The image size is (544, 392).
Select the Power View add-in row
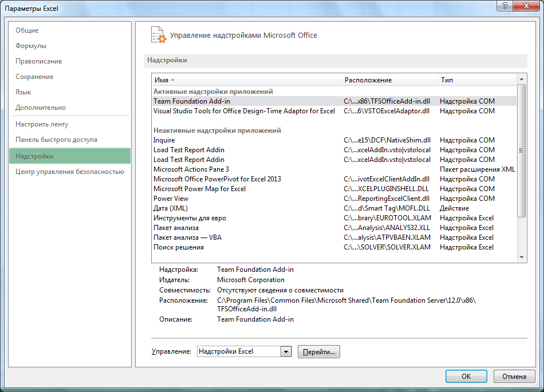point(334,198)
